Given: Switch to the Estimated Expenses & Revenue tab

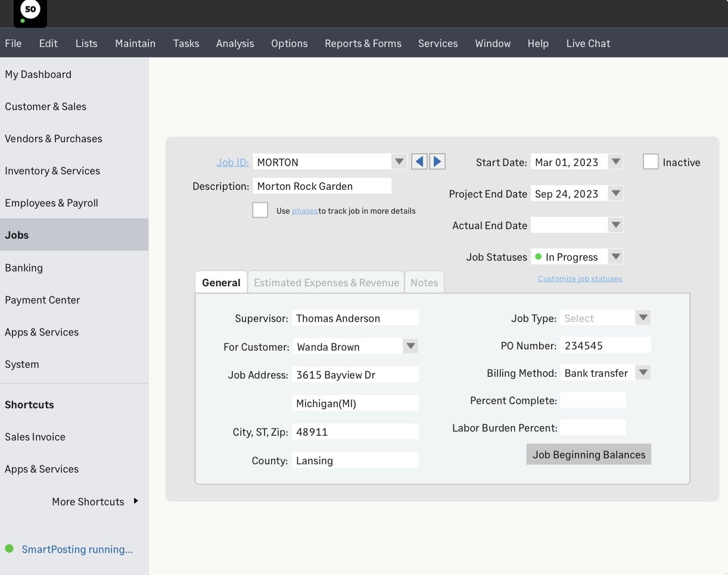Looking at the screenshot, I should click(x=326, y=282).
